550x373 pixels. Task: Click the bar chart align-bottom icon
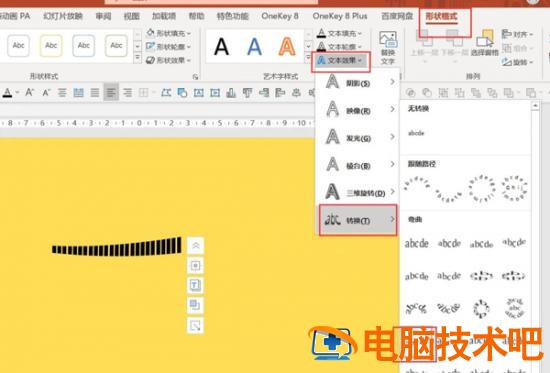231,93
